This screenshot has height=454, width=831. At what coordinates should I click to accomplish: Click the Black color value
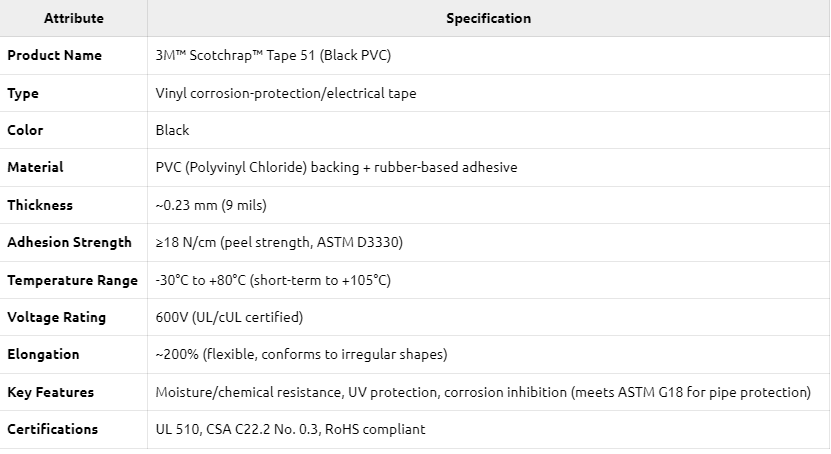[x=172, y=130]
